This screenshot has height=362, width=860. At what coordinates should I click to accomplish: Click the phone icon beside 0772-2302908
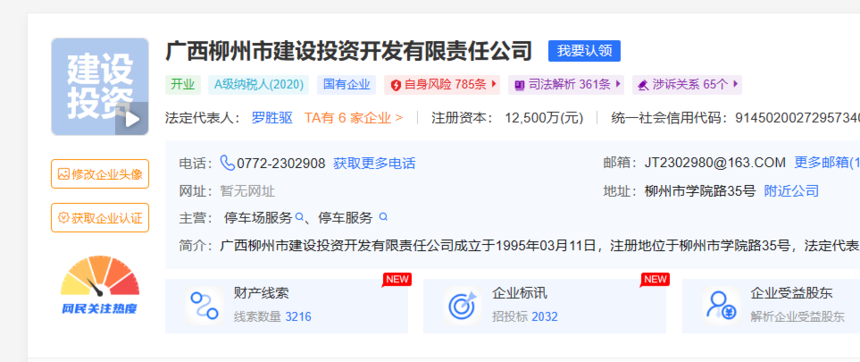click(227, 163)
